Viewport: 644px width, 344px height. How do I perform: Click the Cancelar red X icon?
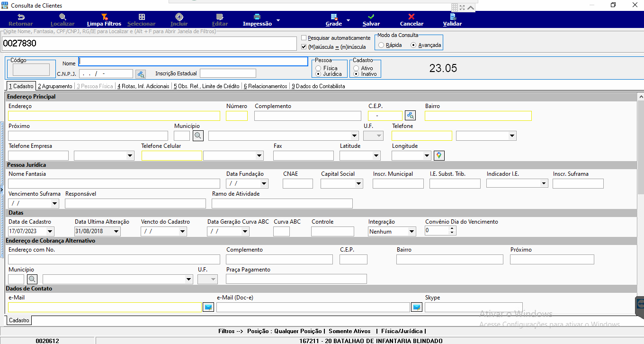(x=411, y=17)
